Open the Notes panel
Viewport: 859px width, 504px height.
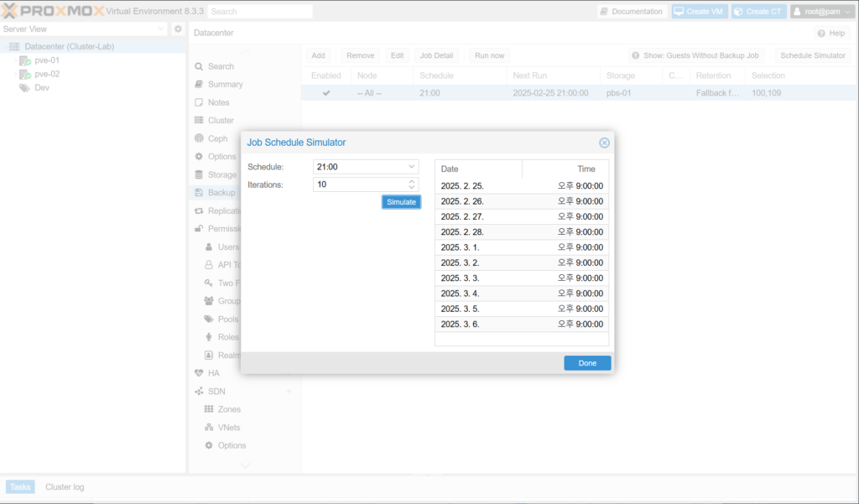click(218, 102)
